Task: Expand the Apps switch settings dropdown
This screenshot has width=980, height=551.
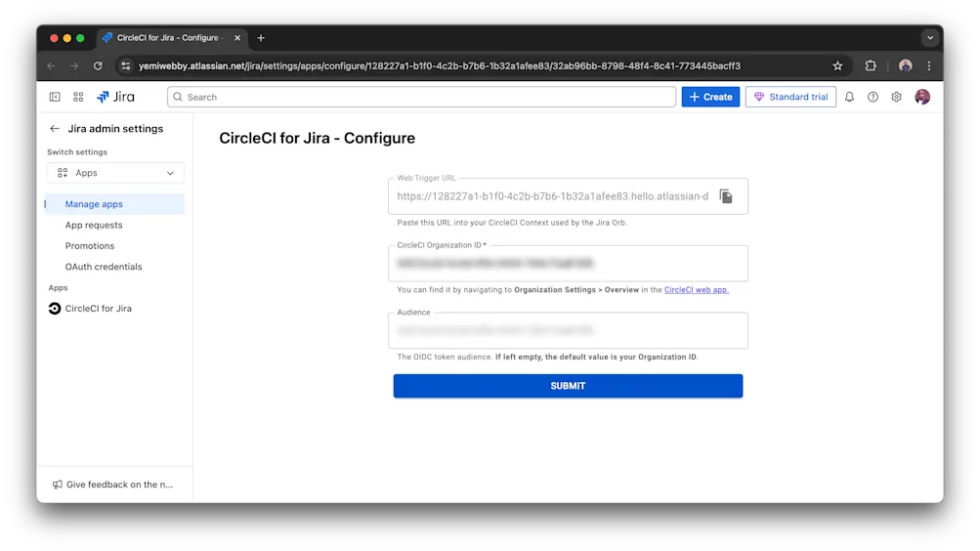Action: tap(115, 173)
